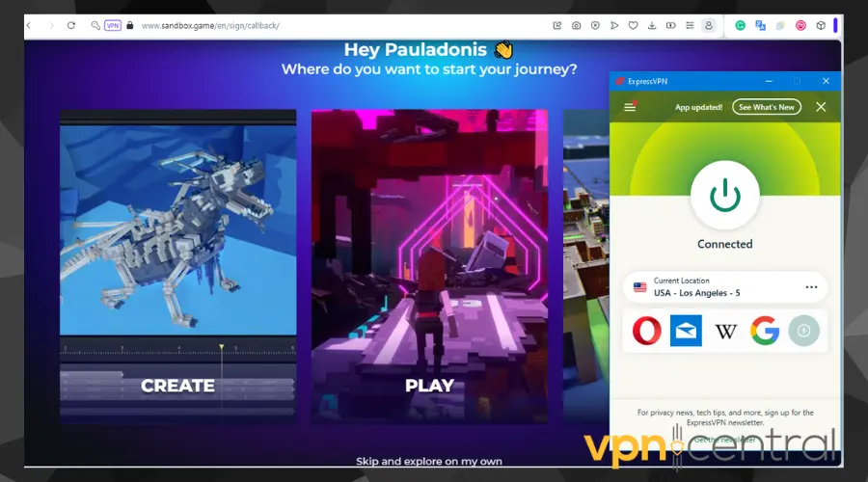868x482 pixels.
Task: Open the ad blocker shield icon
Action: point(595,25)
